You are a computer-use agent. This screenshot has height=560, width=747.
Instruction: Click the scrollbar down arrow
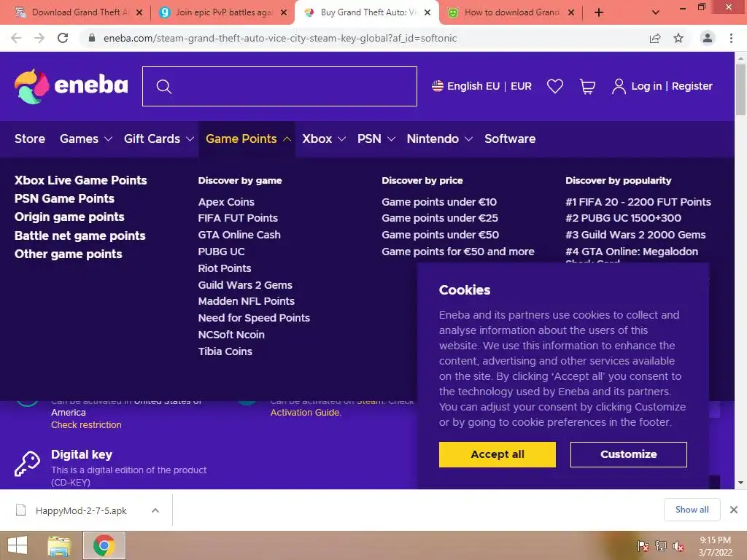point(740,483)
